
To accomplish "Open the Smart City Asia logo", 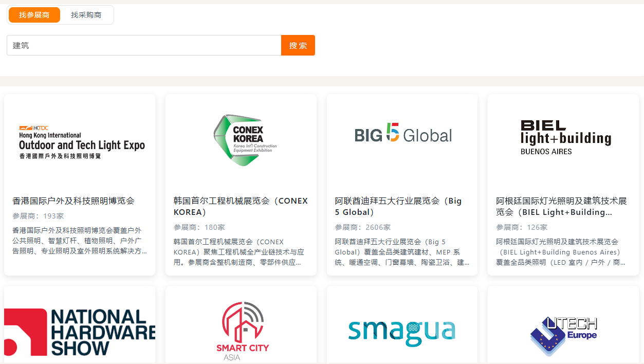I will pyautogui.click(x=243, y=331).
